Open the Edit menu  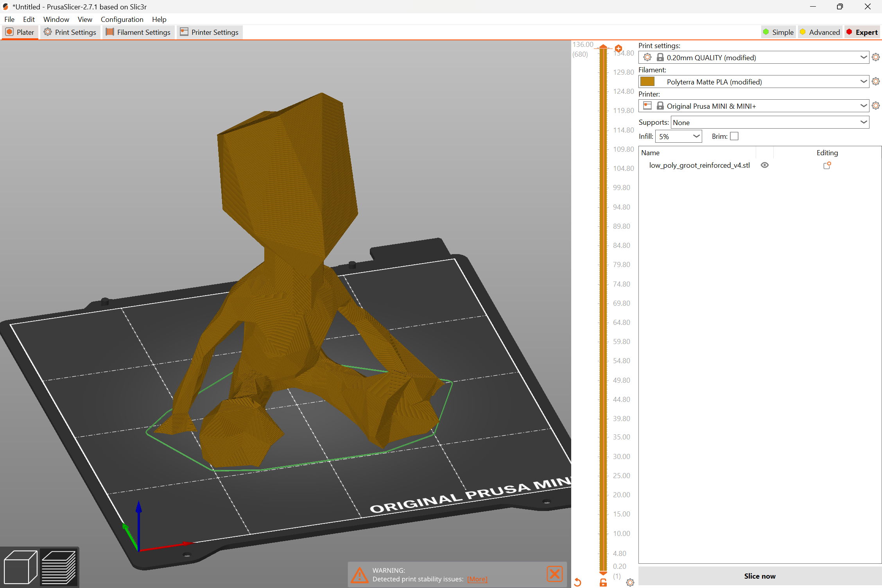[29, 19]
